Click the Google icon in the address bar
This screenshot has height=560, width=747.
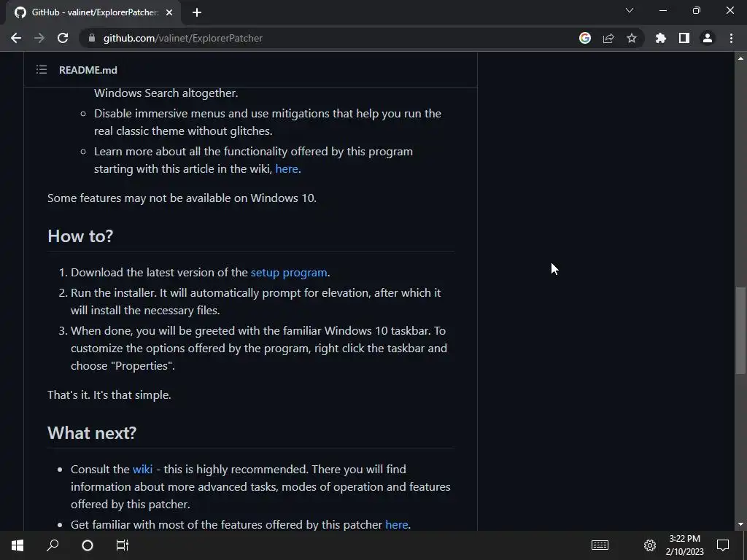(x=585, y=38)
